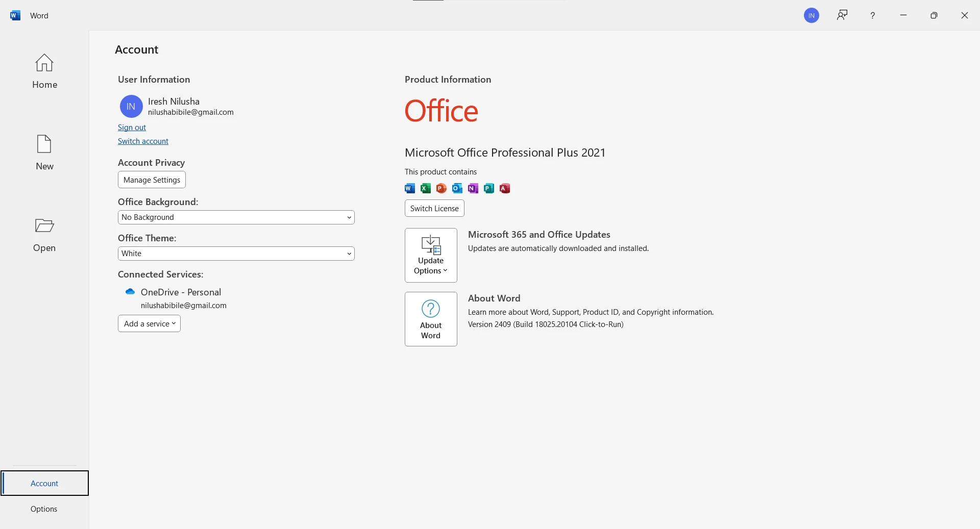
Task: Close the Word window
Action: (965, 15)
